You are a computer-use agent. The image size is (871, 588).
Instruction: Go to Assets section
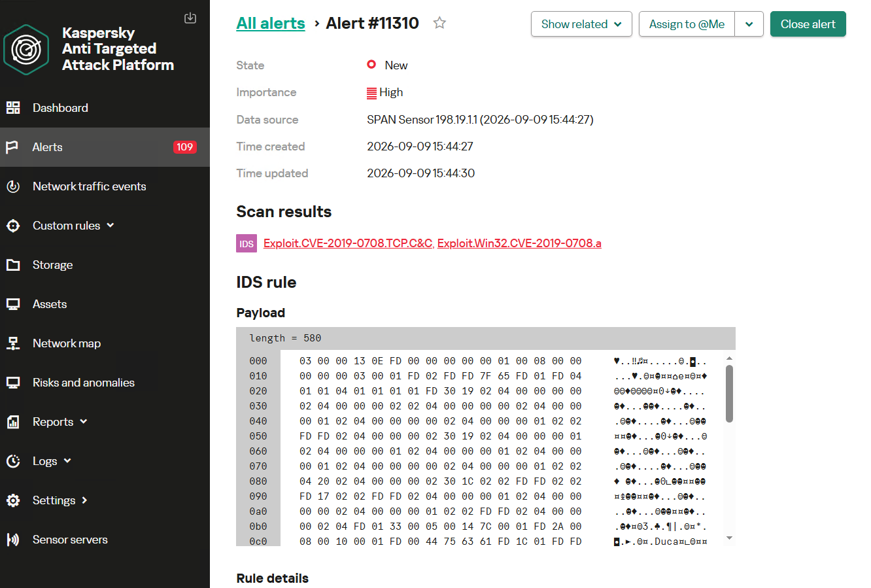[x=105, y=304]
